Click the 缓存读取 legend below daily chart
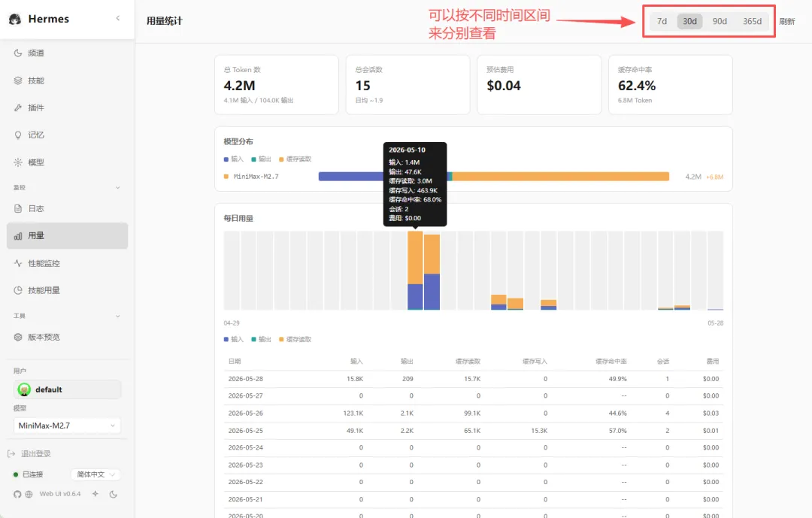Image resolution: width=812 pixels, height=518 pixels. 295,339
